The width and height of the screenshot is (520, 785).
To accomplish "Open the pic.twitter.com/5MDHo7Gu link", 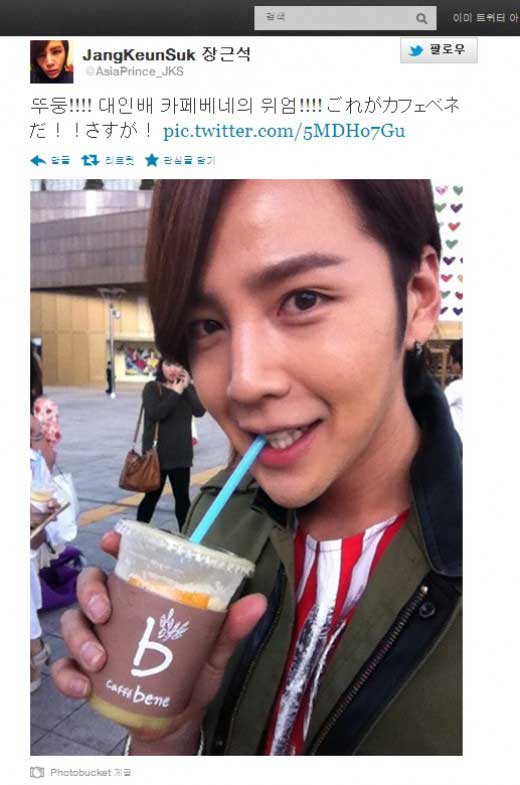I will pyautogui.click(x=284, y=131).
